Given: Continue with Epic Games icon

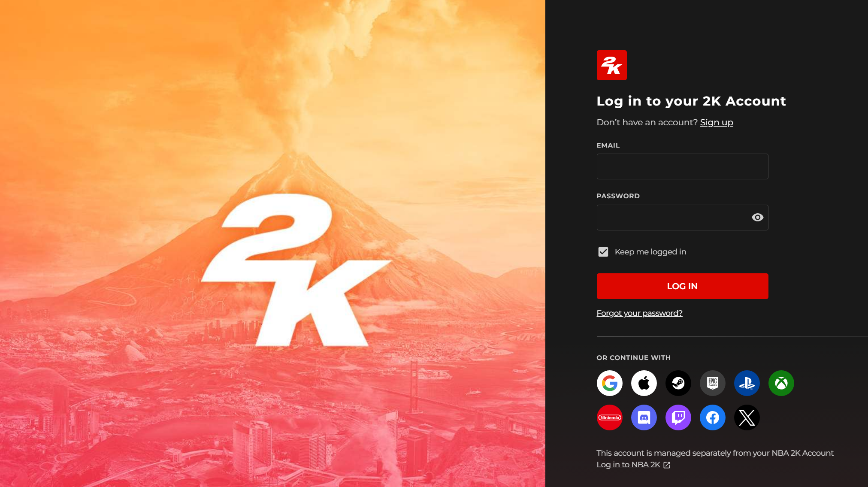Looking at the screenshot, I should [712, 383].
